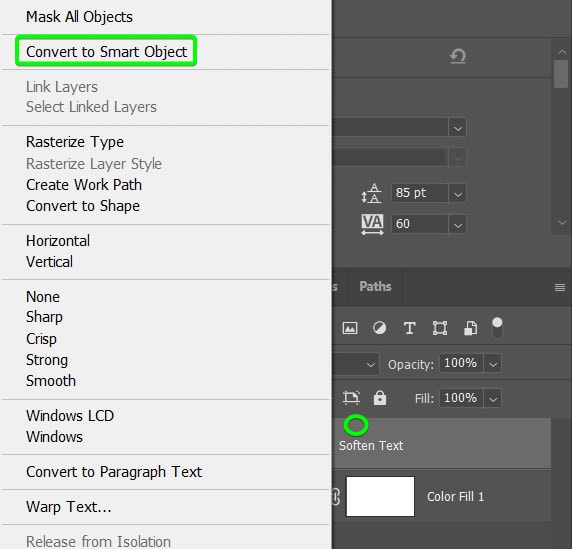Click the lock all padlock icon
The image size is (572, 549).
pyautogui.click(x=380, y=398)
